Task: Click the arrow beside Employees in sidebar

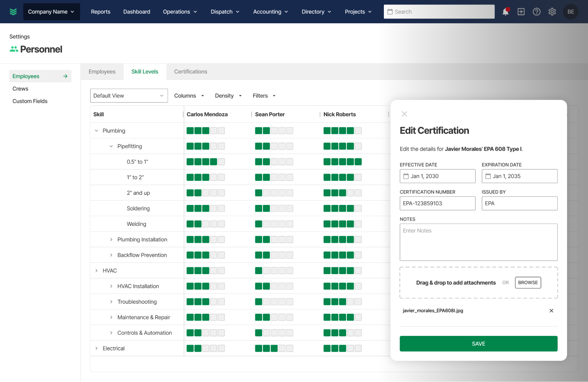Action: pyautogui.click(x=65, y=76)
